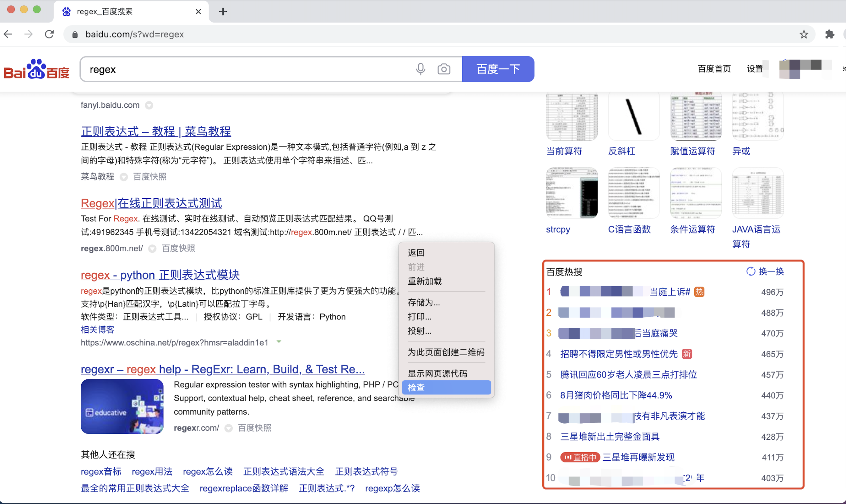Viewport: 846px width, 504px height.
Task: Open the 条件运算符 thumbnail
Action: (696, 193)
